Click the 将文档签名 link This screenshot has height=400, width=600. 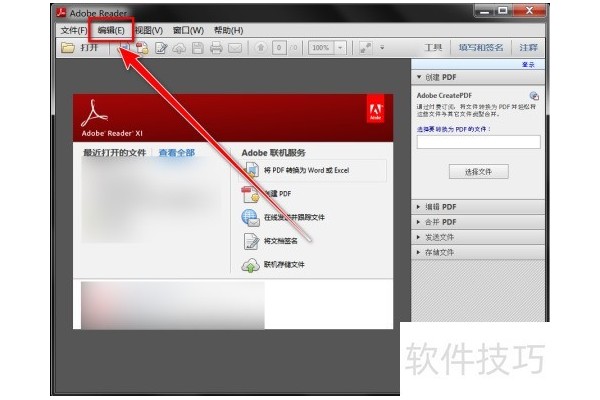[280, 241]
